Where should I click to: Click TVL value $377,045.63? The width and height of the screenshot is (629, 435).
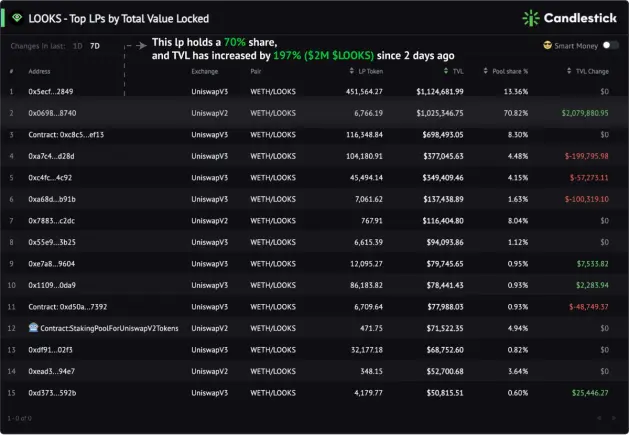pyautogui.click(x=443, y=156)
